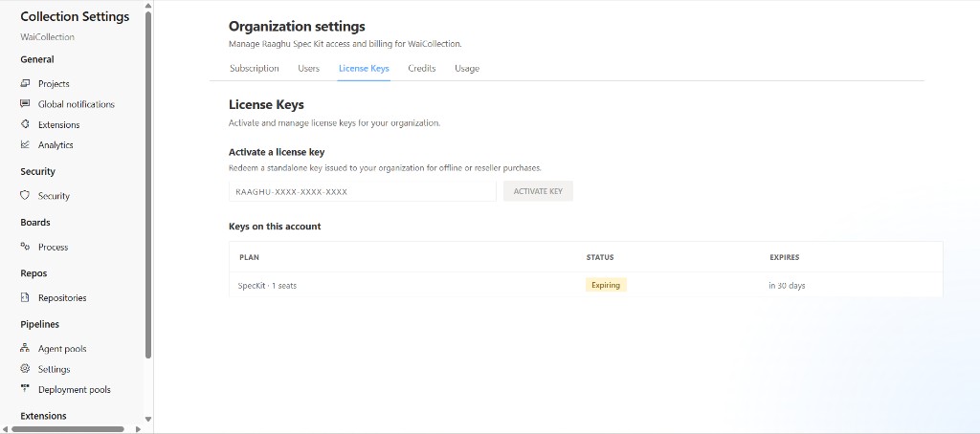Open Deployment pools page
980x434 pixels.
pyautogui.click(x=75, y=390)
